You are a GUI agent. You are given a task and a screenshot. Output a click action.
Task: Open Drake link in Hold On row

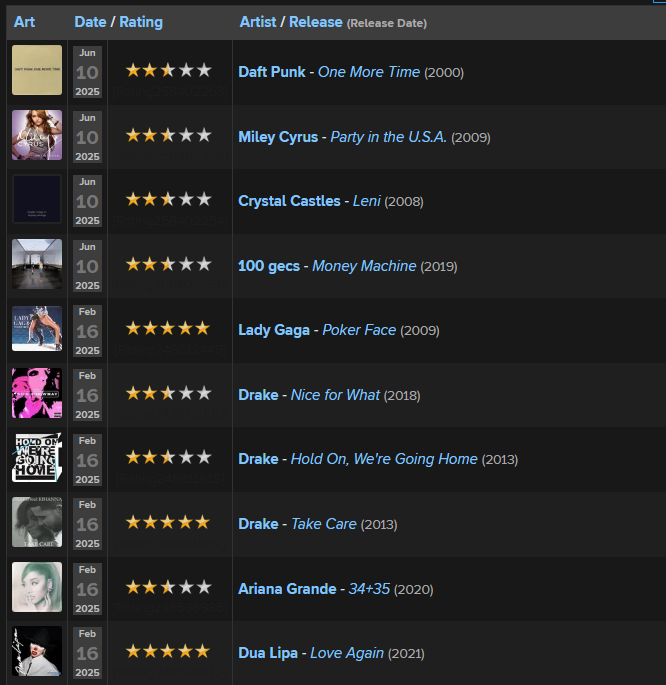[258, 459]
